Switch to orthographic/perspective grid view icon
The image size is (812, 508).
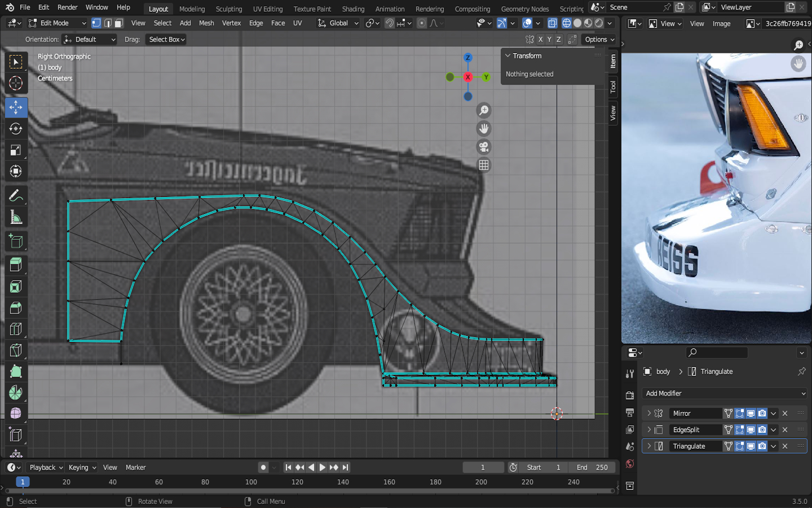pos(484,165)
